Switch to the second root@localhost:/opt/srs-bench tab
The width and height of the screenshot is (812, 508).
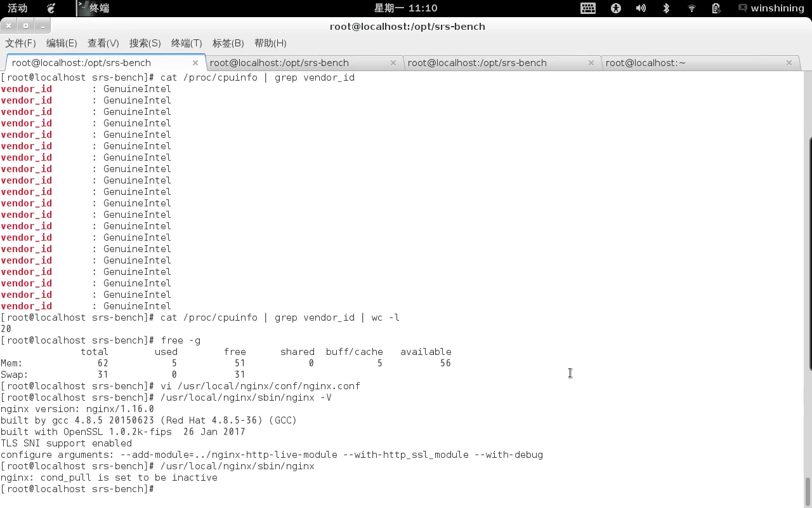[x=279, y=62]
